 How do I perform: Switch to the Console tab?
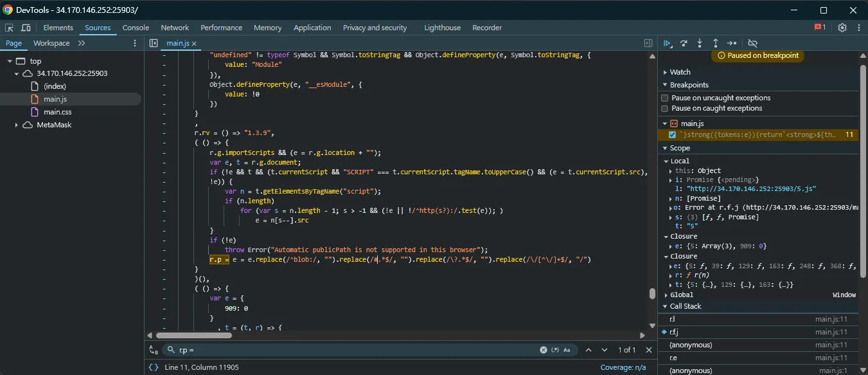[136, 28]
